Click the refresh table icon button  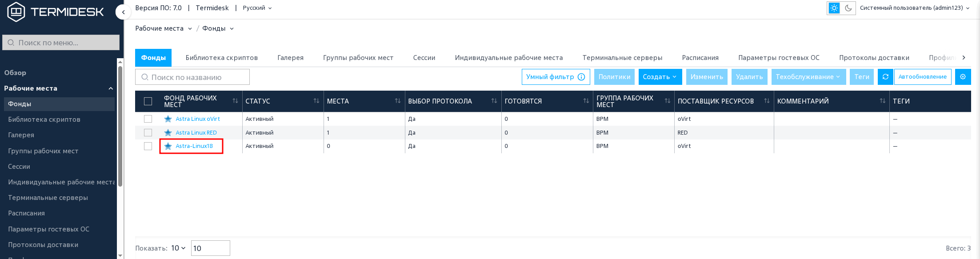click(x=885, y=77)
